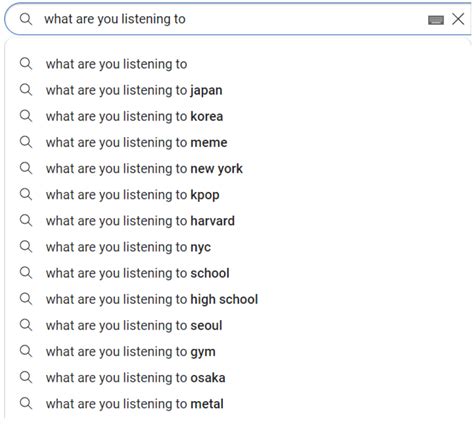Click magnifier icon beside gym suggestion
The image size is (474, 424).
click(x=26, y=351)
